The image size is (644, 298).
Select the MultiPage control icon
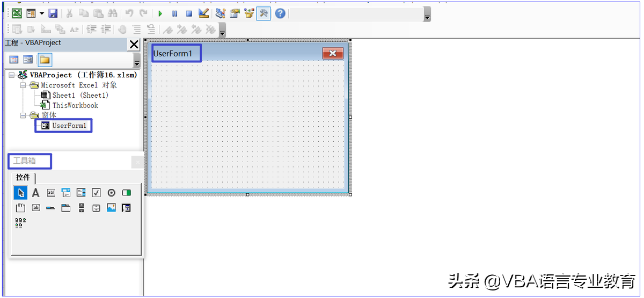pos(66,208)
